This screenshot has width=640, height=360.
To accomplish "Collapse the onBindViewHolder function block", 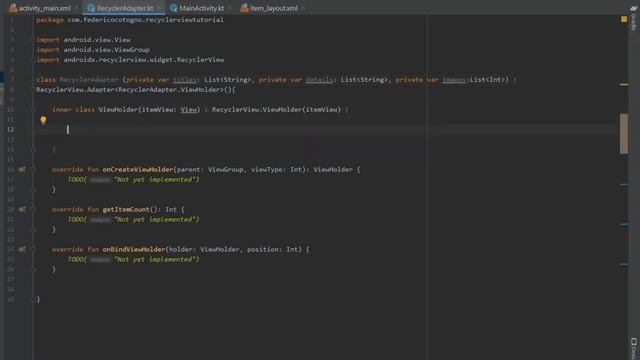I will click(33, 249).
